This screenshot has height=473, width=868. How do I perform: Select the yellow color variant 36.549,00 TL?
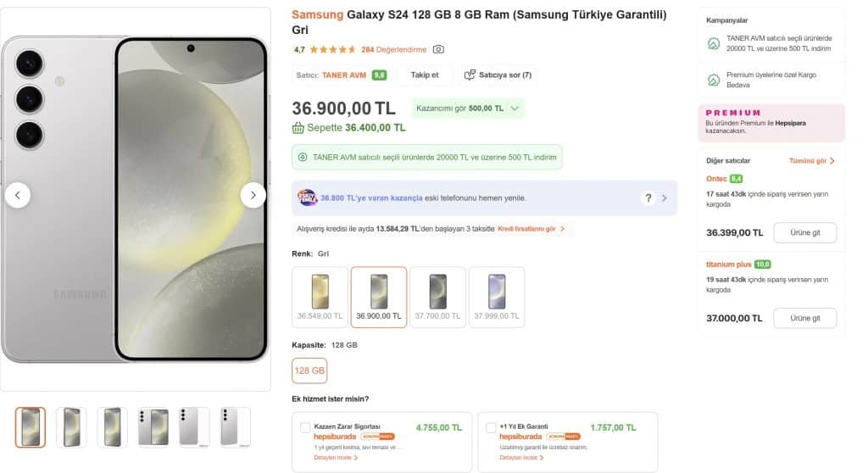pos(320,297)
